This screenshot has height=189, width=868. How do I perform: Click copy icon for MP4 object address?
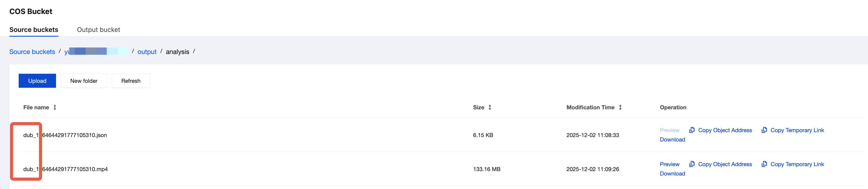[692, 164]
